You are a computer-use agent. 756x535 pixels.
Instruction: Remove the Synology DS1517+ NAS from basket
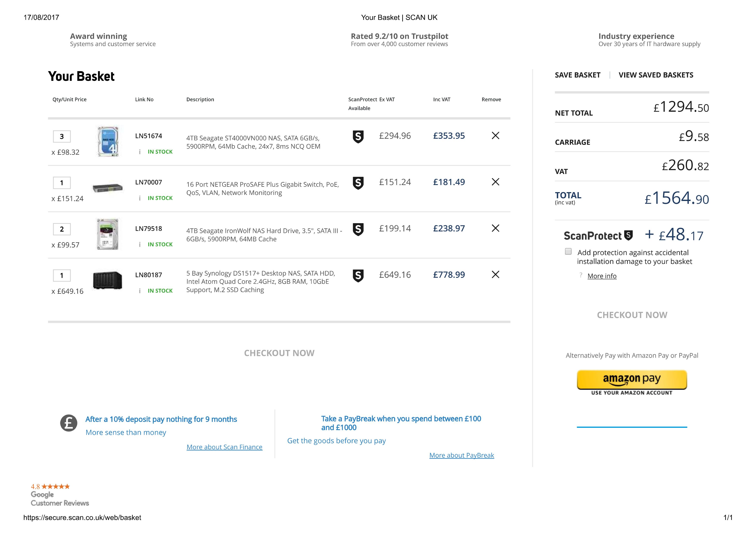point(495,275)
